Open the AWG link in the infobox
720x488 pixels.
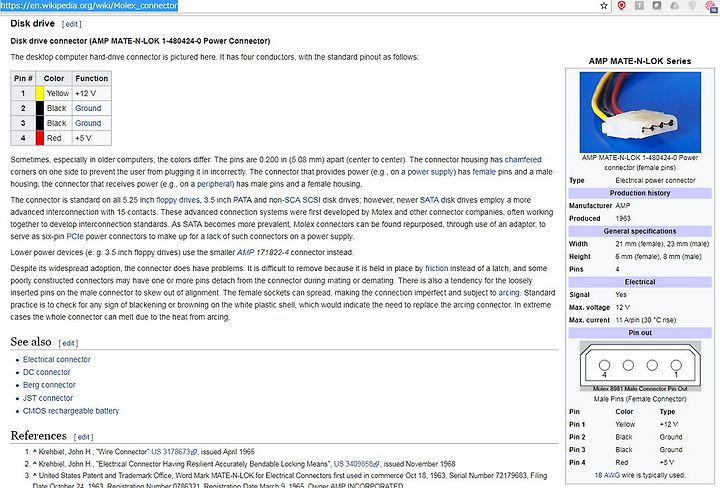(612, 475)
